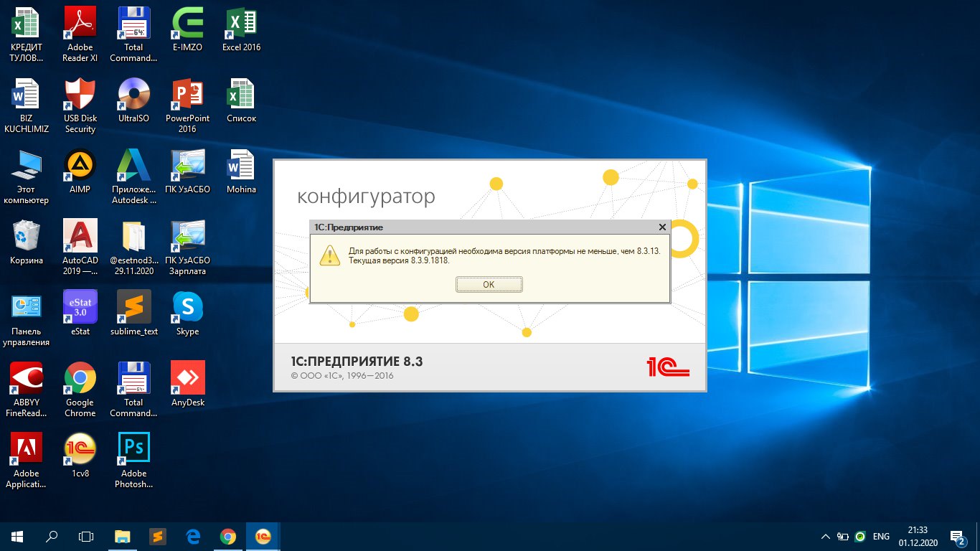The width and height of the screenshot is (980, 551).
Task: Select Adobe Photoshop desktop shortcut
Action: [x=133, y=461]
